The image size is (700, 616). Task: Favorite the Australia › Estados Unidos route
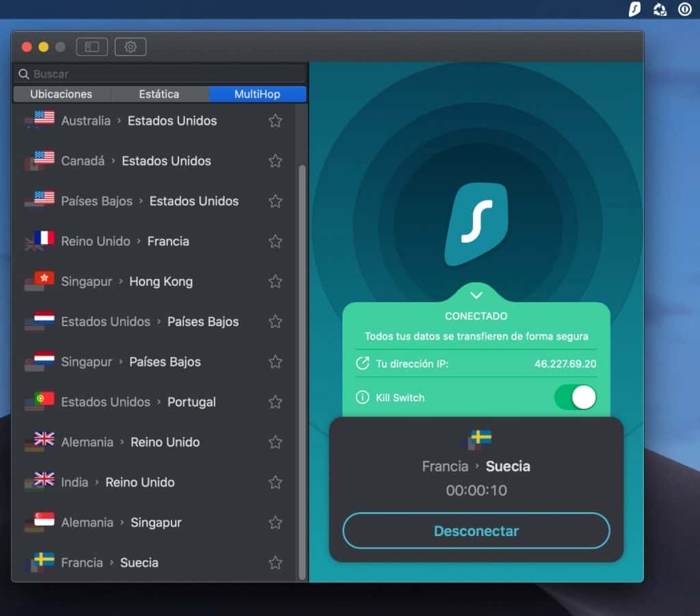(x=275, y=120)
